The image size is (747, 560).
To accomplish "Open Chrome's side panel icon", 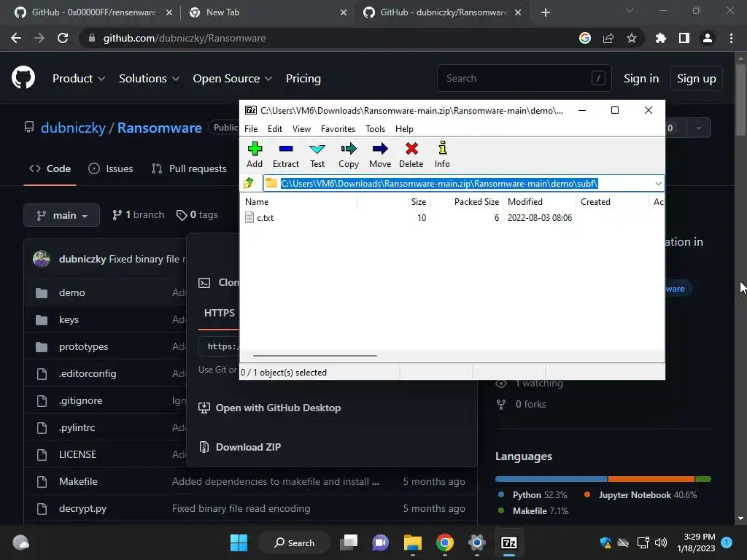I will [x=684, y=38].
